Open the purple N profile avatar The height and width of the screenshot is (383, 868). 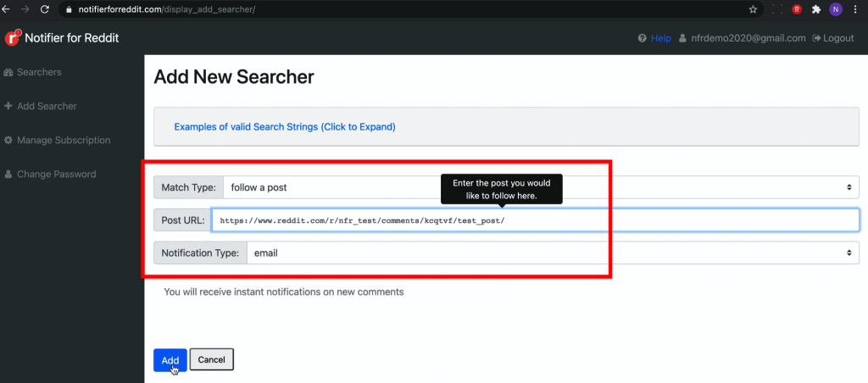(835, 9)
